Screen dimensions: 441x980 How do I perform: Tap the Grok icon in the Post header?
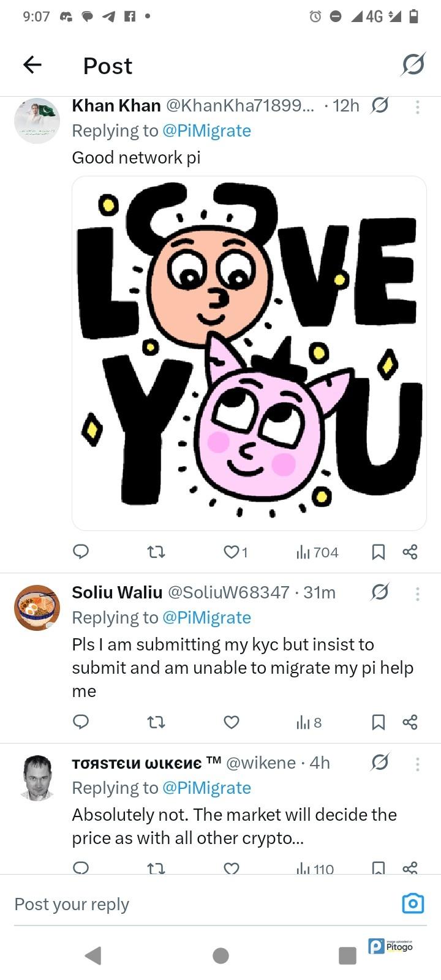pyautogui.click(x=413, y=64)
